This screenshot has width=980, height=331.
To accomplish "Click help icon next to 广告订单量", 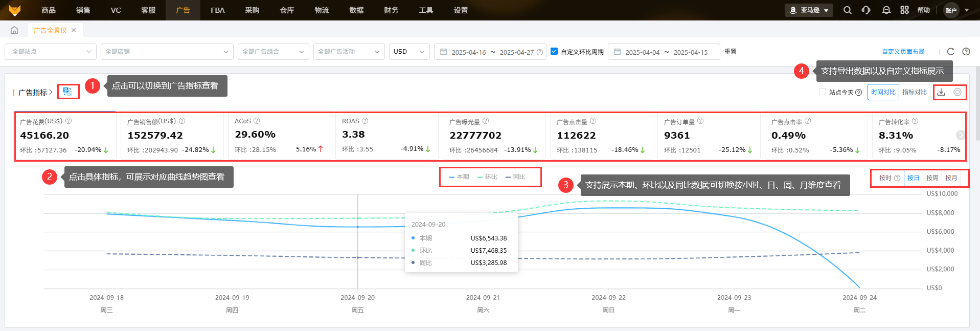I will 700,121.
